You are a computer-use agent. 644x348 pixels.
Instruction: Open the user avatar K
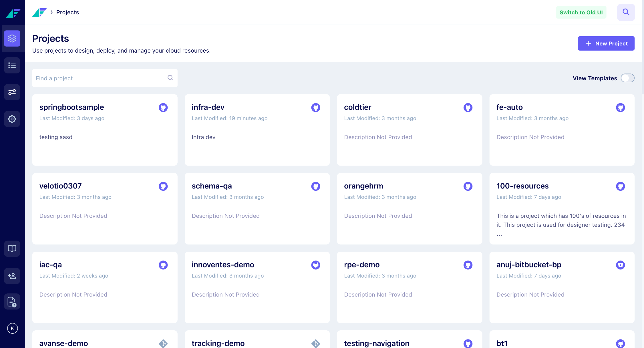(12, 328)
